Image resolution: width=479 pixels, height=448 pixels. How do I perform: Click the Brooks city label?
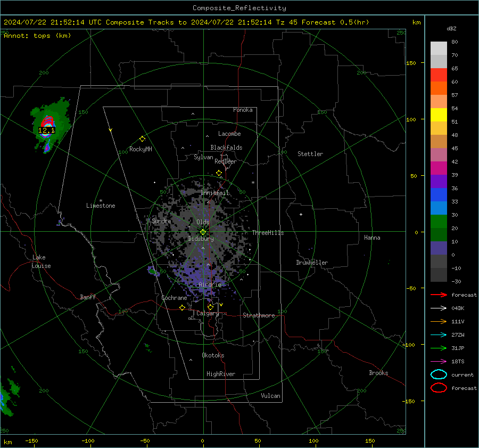378,373
